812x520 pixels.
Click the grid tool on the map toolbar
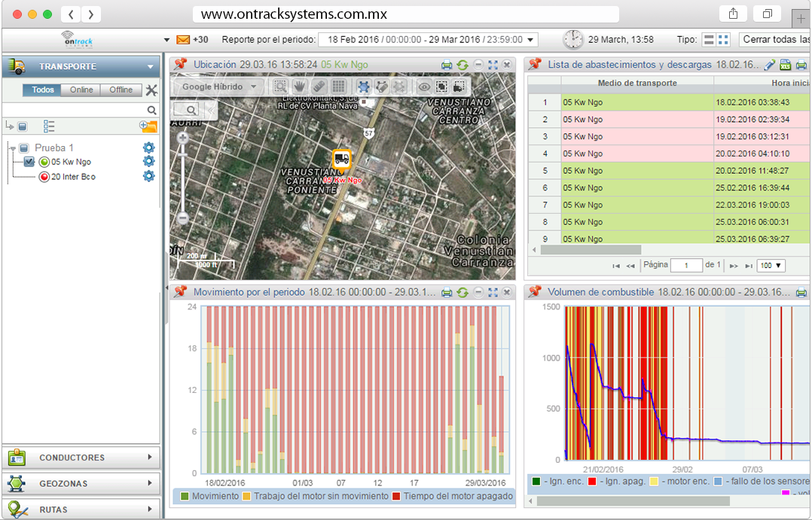pos(338,87)
